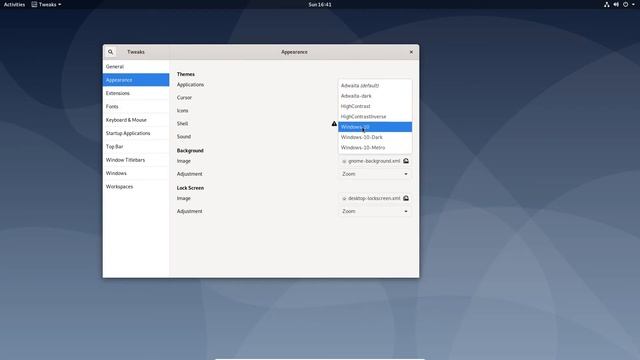This screenshot has width=640, height=360.
Task: Open the power icon in top bar
Action: (x=625, y=4)
